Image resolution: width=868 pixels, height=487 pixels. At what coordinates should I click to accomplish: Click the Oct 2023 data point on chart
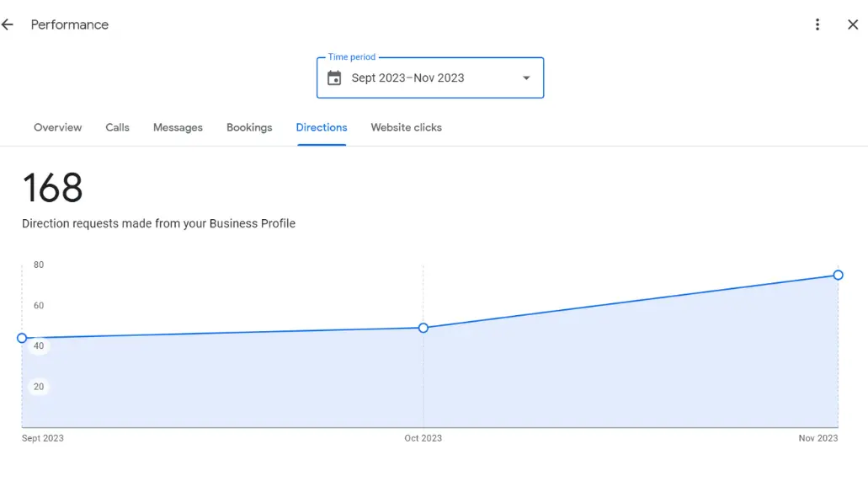[x=423, y=328]
